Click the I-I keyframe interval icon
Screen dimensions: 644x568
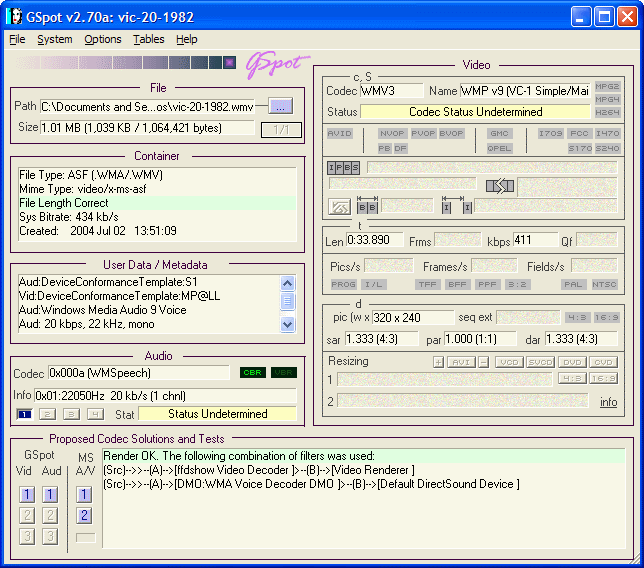[x=457, y=207]
